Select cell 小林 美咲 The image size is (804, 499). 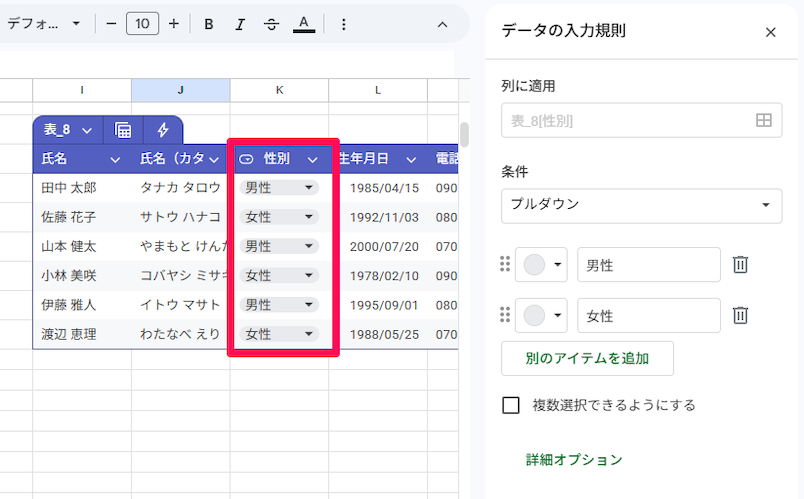click(x=82, y=275)
